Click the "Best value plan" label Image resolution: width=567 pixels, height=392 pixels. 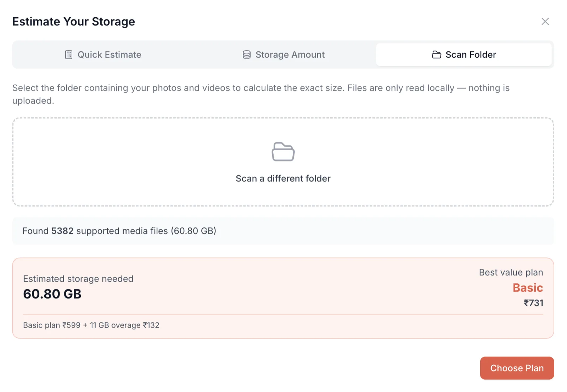click(x=511, y=272)
